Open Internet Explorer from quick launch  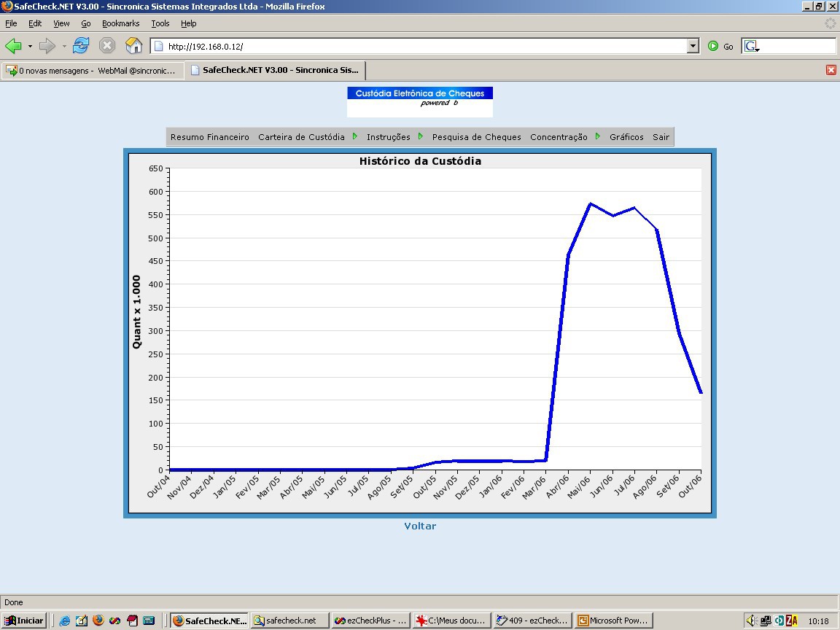pyautogui.click(x=64, y=621)
